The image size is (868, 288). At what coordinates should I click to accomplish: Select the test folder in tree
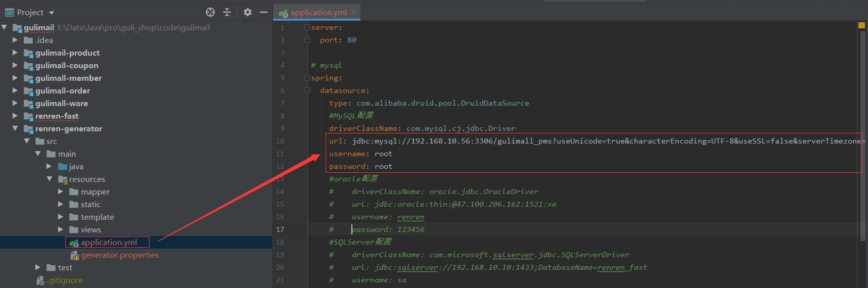coord(65,267)
